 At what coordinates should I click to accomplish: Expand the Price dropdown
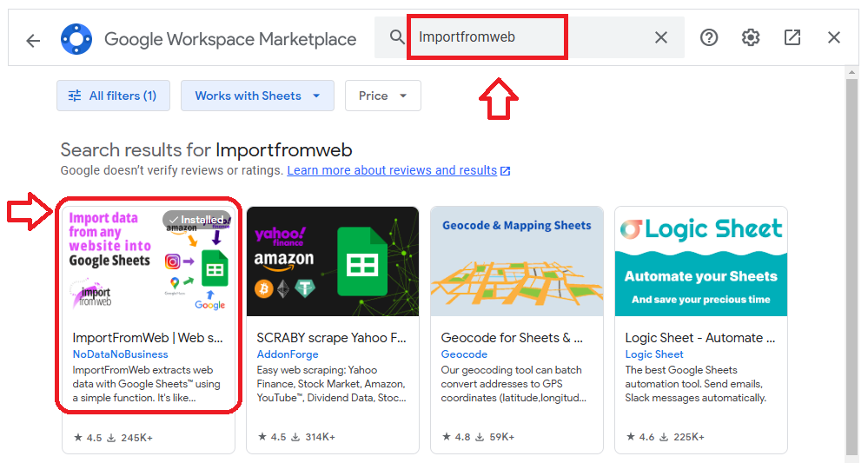pyautogui.click(x=382, y=96)
